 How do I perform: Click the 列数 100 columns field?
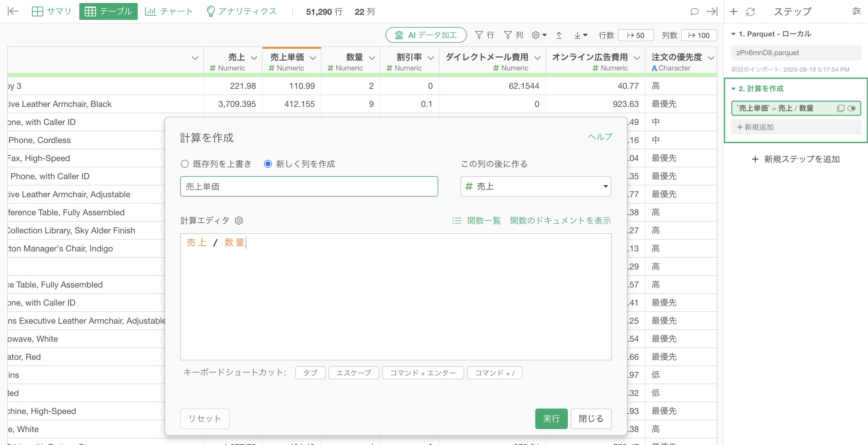click(x=699, y=35)
